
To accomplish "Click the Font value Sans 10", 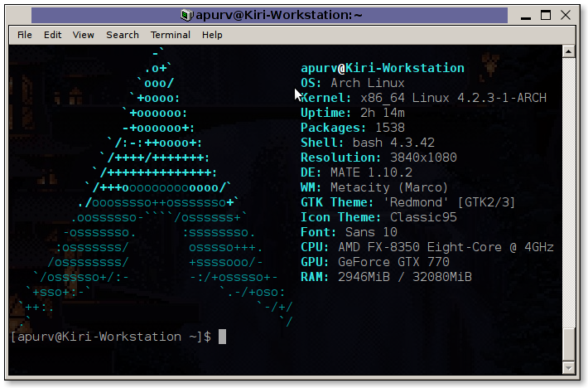I will coord(371,232).
